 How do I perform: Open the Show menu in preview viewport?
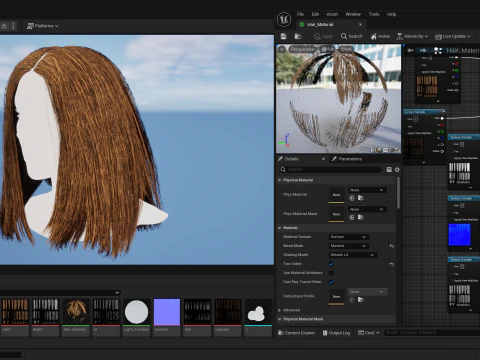[346, 49]
